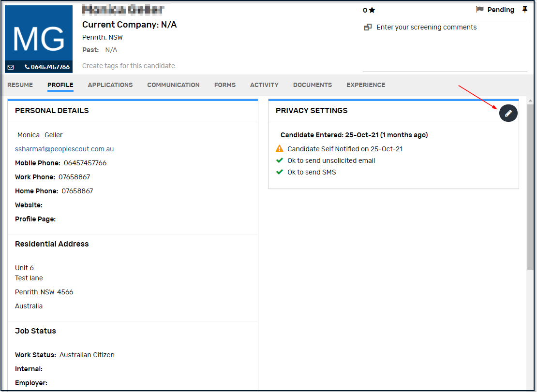
Task: Click the warning icon beside Candidate Self Notified
Action: (x=280, y=148)
